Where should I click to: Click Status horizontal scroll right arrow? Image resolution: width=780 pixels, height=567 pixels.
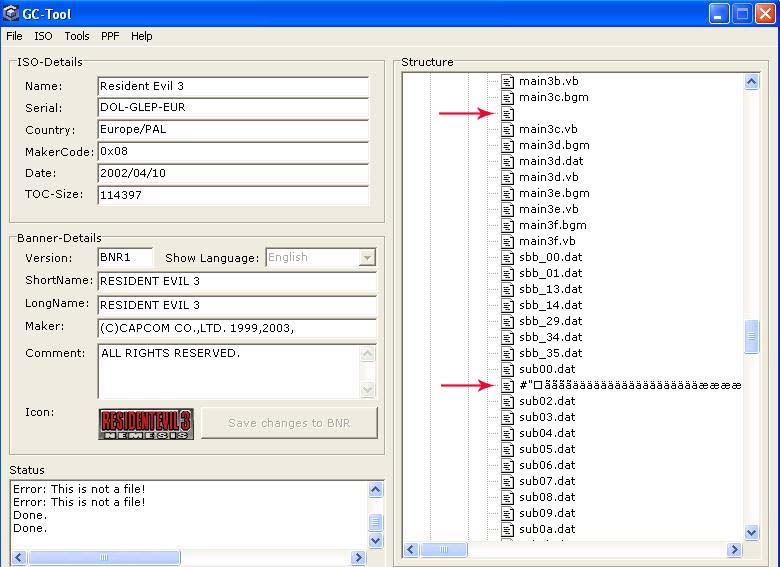358,558
